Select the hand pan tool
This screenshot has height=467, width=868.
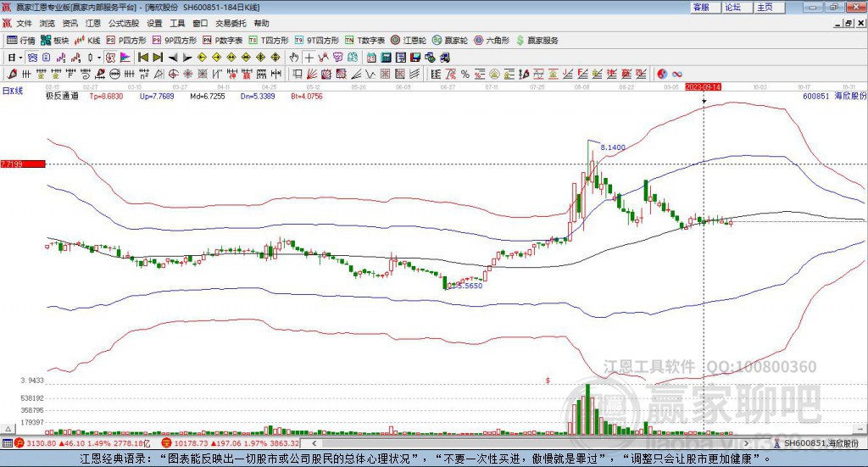click(293, 58)
